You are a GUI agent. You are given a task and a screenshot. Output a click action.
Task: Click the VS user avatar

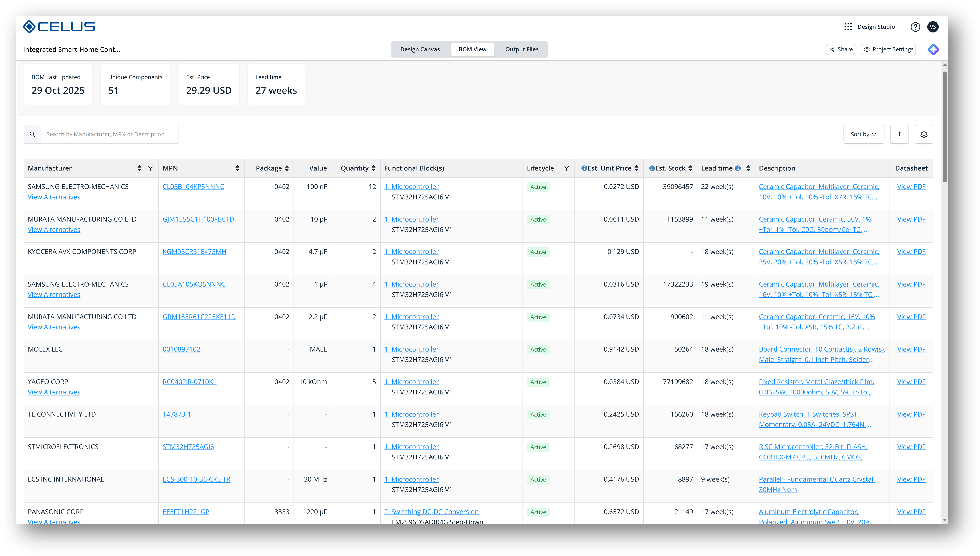pyautogui.click(x=933, y=27)
